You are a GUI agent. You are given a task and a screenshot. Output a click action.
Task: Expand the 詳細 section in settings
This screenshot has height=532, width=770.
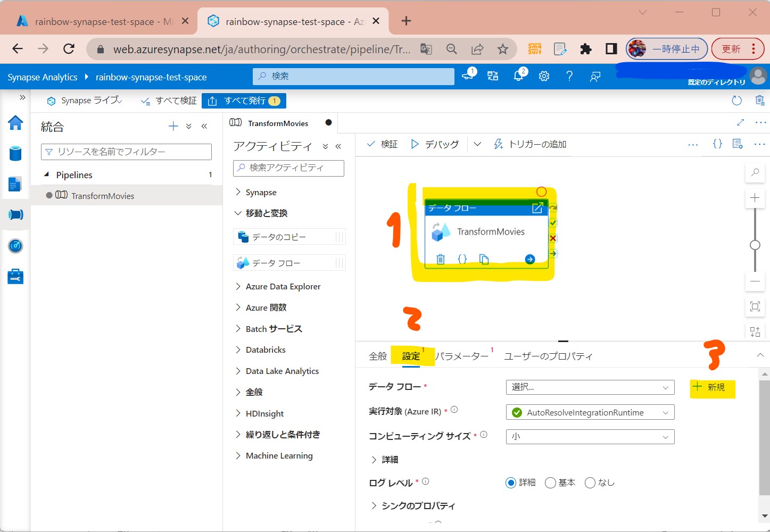point(374,460)
